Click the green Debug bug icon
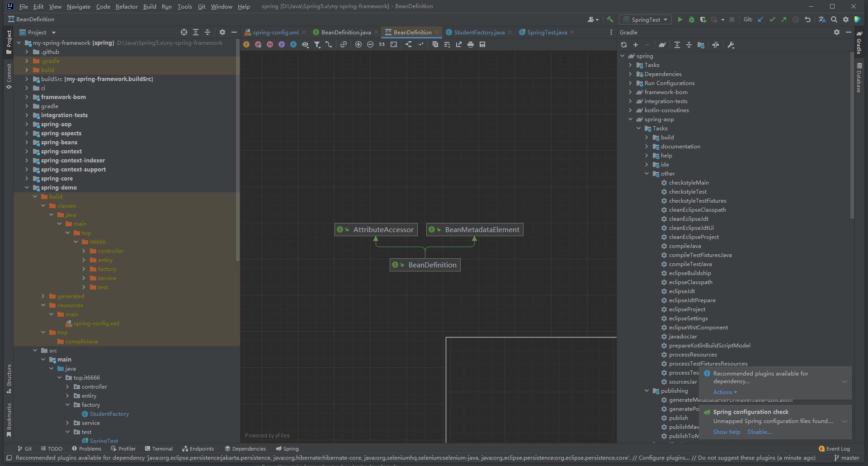The height and width of the screenshot is (466, 868). pyautogui.click(x=691, y=19)
